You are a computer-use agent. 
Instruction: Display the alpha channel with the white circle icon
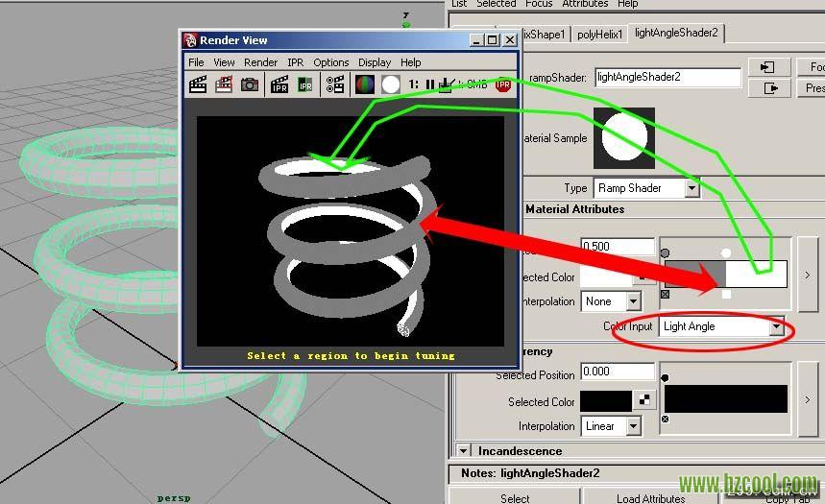[x=390, y=84]
